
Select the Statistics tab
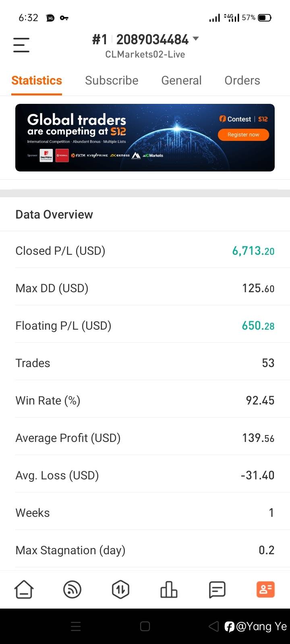37,80
